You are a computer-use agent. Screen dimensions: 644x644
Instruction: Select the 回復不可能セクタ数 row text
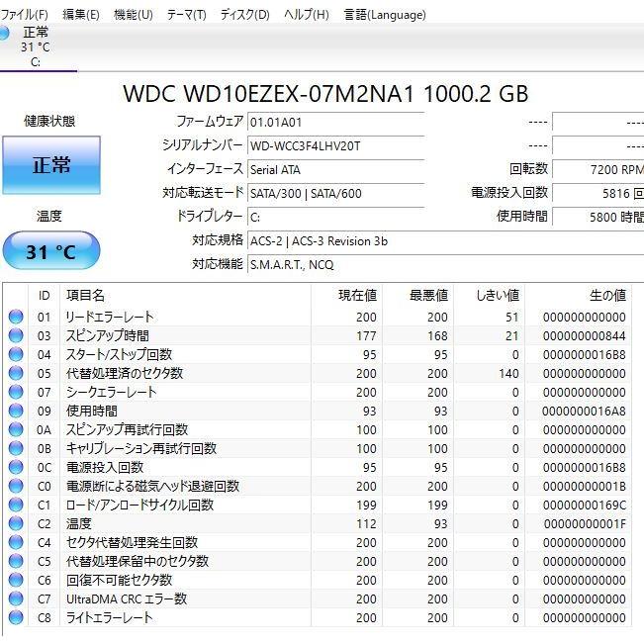click(x=119, y=581)
